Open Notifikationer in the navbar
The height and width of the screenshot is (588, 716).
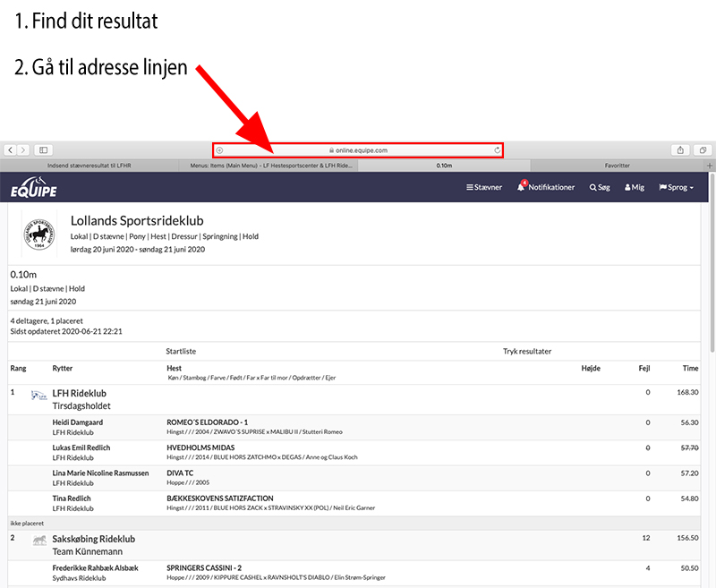tap(551, 187)
